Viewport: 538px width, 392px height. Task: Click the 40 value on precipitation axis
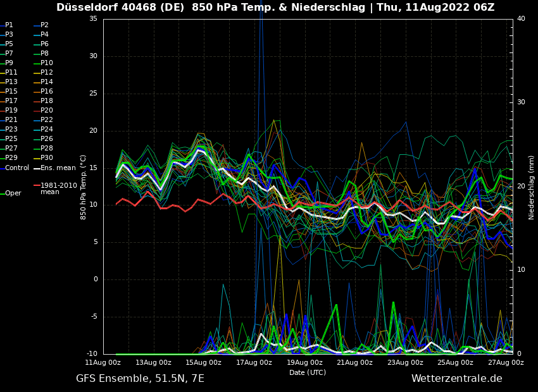click(x=521, y=19)
